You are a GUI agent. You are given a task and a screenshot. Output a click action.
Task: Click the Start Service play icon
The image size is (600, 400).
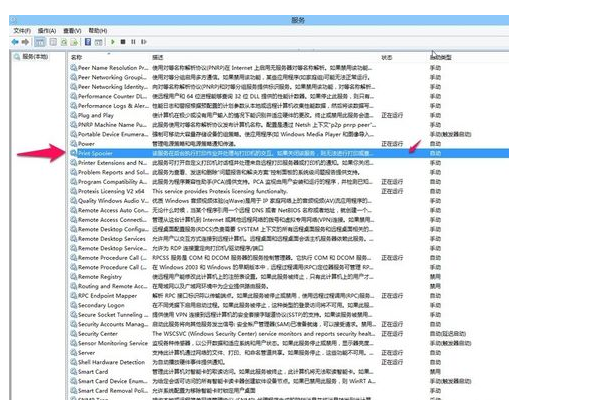click(x=112, y=42)
